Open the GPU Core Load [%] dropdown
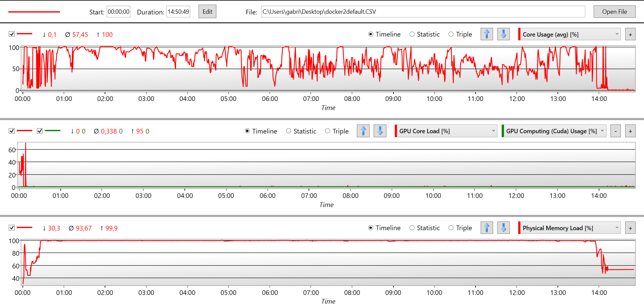The height and width of the screenshot is (306, 644). [x=446, y=131]
